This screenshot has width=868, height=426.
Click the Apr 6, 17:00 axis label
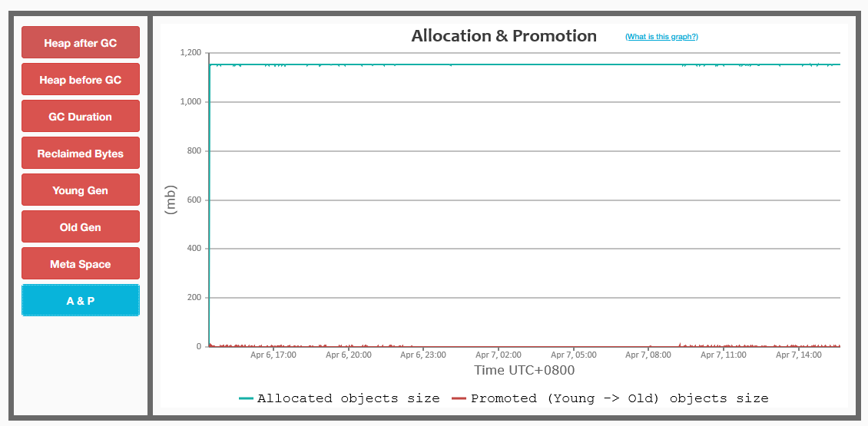pyautogui.click(x=273, y=355)
